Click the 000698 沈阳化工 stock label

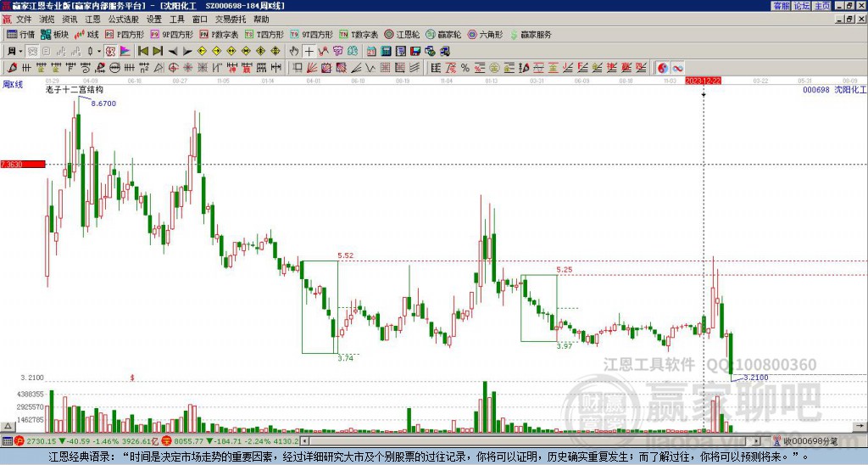point(834,89)
